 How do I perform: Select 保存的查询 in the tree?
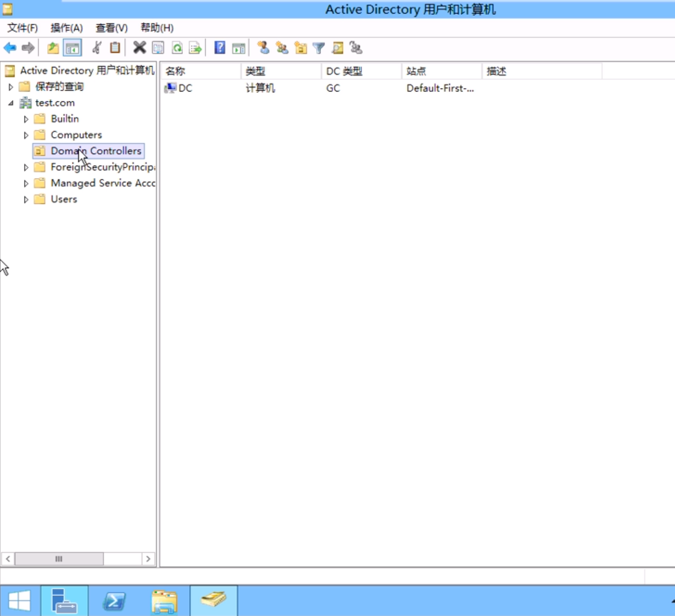59,87
